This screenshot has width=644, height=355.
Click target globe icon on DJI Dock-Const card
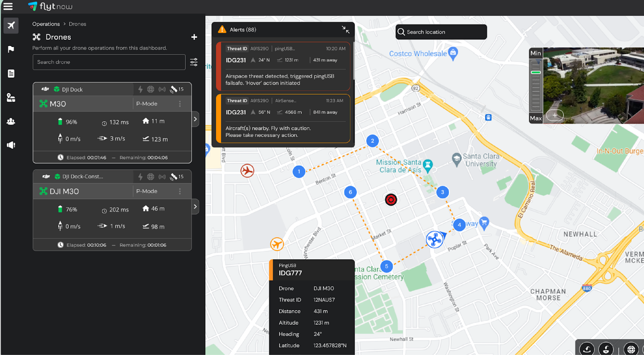pyautogui.click(x=151, y=176)
